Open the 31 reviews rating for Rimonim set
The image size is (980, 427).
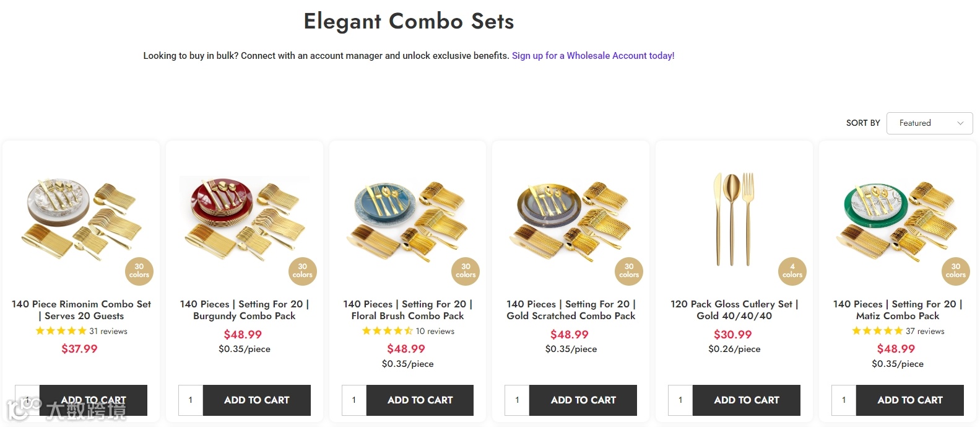coord(81,331)
